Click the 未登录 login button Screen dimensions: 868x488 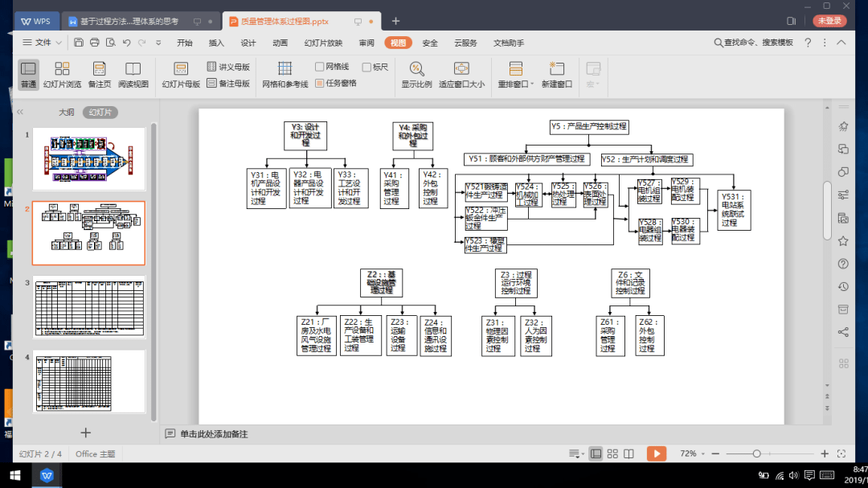[829, 21]
